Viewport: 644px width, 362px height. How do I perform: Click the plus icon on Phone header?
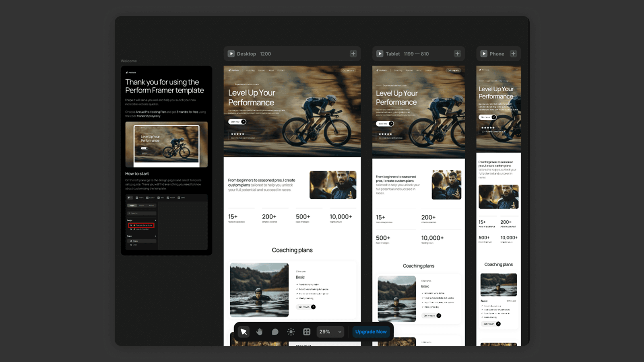pos(513,53)
